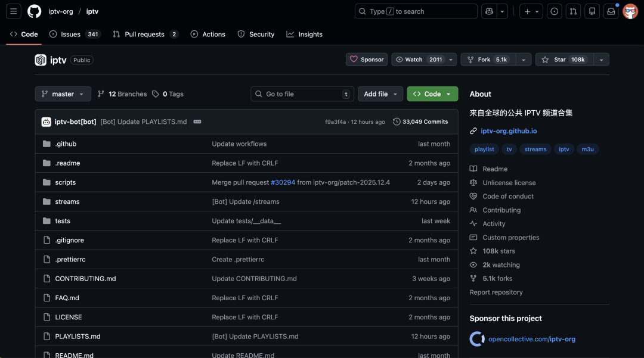The image size is (644, 358).
Task: View 33,049 Commits history
Action: tap(420, 122)
